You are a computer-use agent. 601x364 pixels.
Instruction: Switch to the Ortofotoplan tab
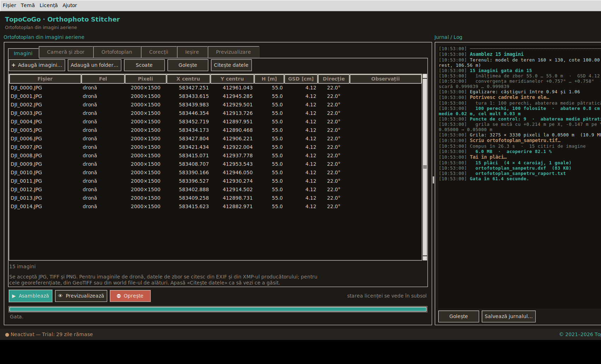tap(117, 52)
